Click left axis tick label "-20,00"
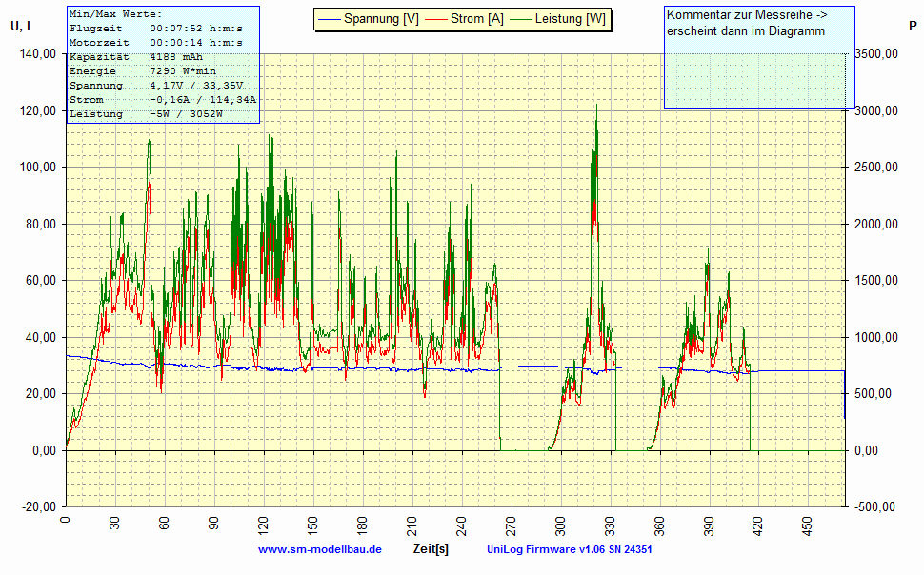Screen dimensions: 924x575 tap(39, 507)
